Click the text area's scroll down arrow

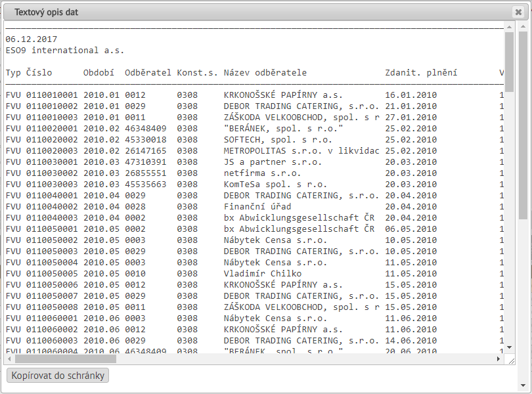pos(509,347)
